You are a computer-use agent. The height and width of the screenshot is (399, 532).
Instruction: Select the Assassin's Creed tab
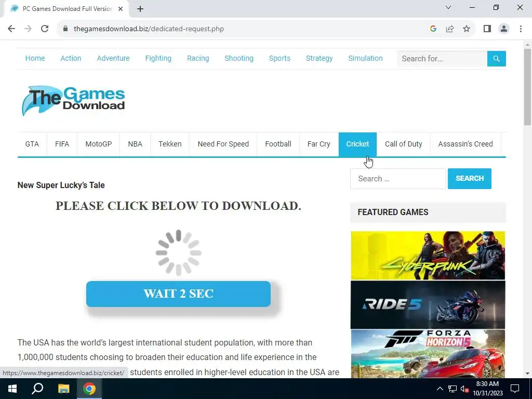(x=465, y=144)
